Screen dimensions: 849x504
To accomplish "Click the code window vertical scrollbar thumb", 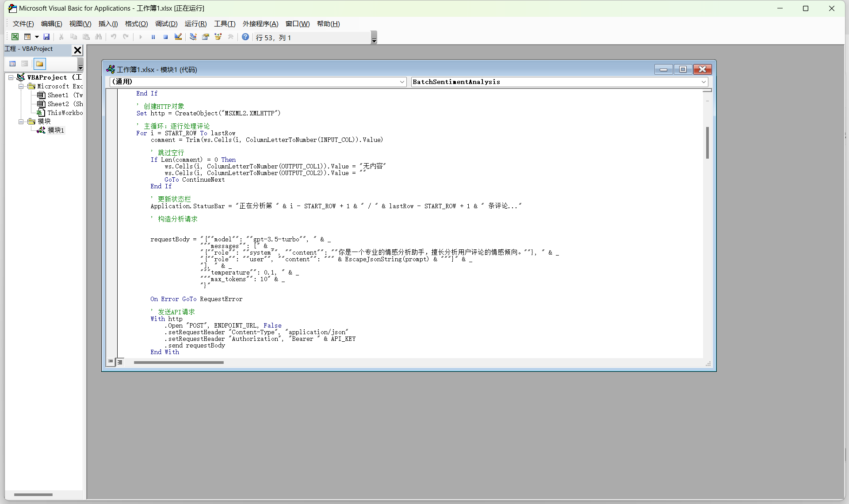I will coord(707,142).
